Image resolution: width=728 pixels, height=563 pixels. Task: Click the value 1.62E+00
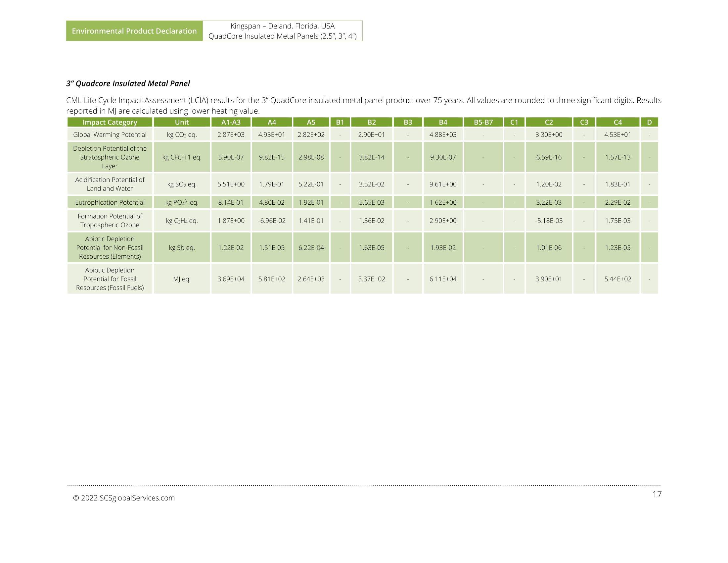pyautogui.click(x=443, y=202)
